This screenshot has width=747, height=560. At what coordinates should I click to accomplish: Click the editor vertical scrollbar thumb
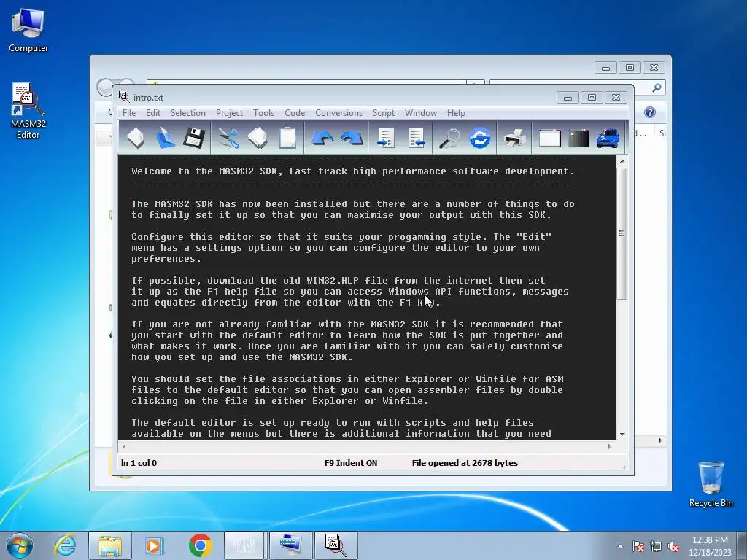[622, 233]
